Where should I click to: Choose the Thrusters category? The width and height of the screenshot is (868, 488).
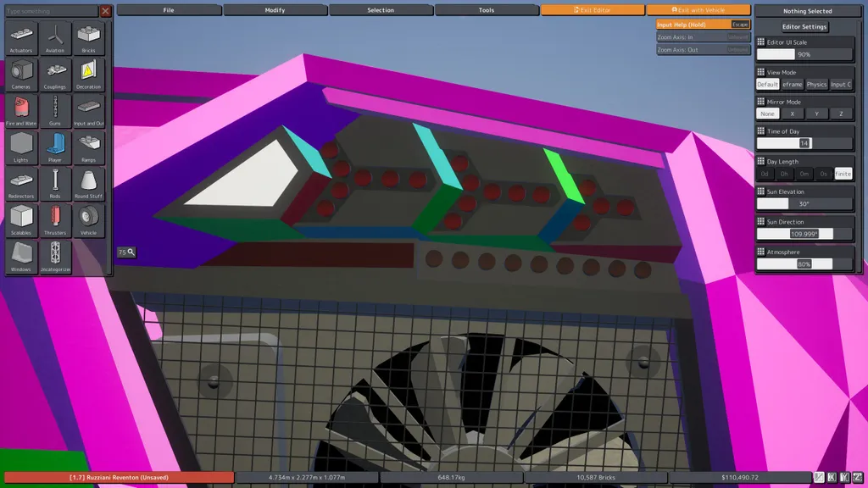[55, 221]
